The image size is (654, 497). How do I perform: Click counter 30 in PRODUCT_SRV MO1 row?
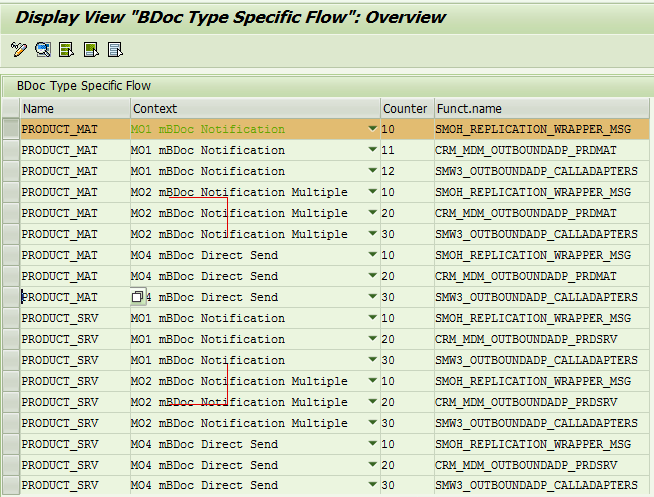point(388,360)
